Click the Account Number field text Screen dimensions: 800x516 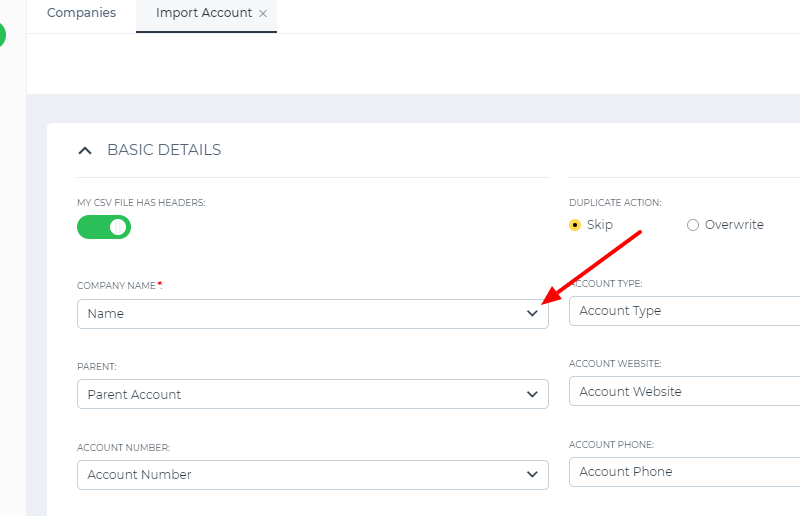click(x=139, y=475)
